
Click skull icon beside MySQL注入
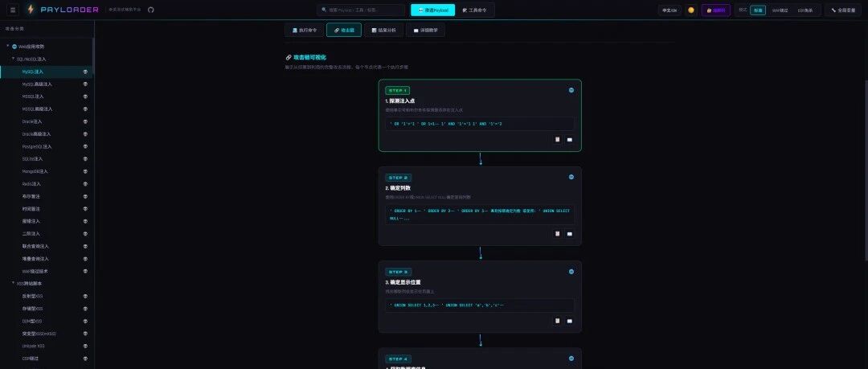click(85, 72)
